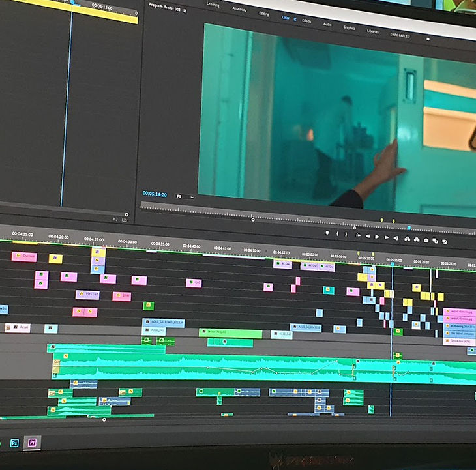This screenshot has height=470, width=476.
Task: Click the Add Marker button in Program monitor
Action: (x=327, y=233)
